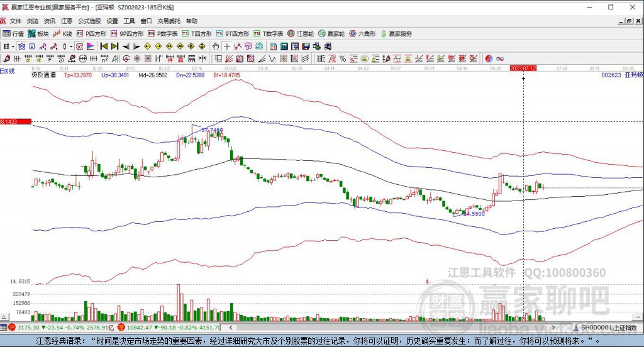Screen dimensions: 644x347
Task: Click the 极反通道 indicator label
Action: click(43, 75)
